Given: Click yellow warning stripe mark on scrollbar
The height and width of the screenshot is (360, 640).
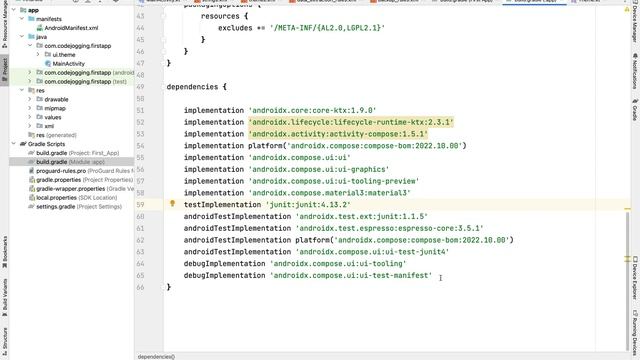Looking at the screenshot, I should pos(627,209).
